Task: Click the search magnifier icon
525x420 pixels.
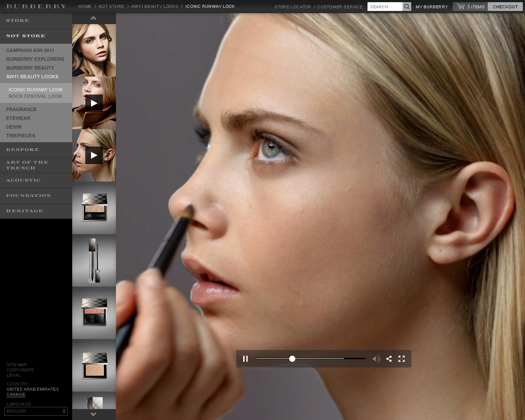Action: coord(407,7)
